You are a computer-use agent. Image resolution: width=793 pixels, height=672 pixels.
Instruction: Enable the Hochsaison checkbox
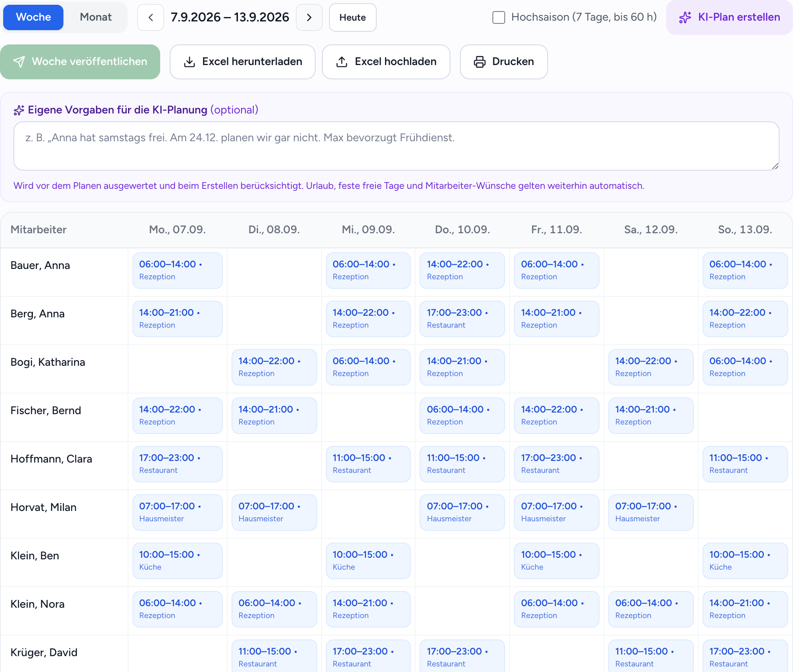click(x=499, y=17)
